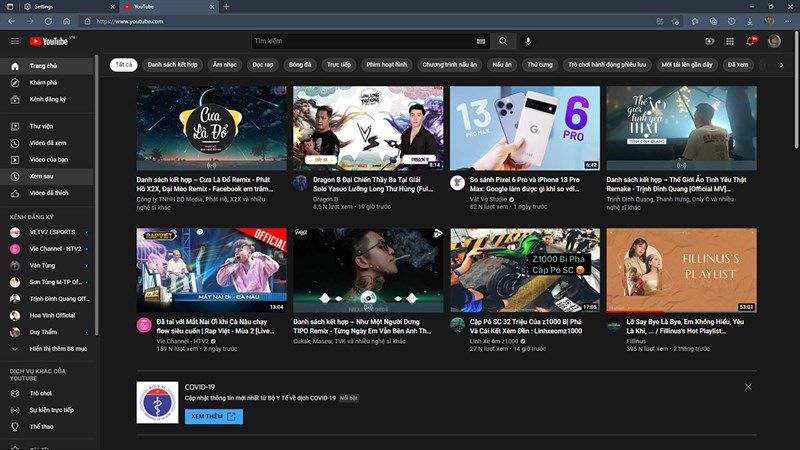Image resolution: width=800 pixels, height=450 pixels.
Task: Open the create video camera icon
Action: point(710,41)
